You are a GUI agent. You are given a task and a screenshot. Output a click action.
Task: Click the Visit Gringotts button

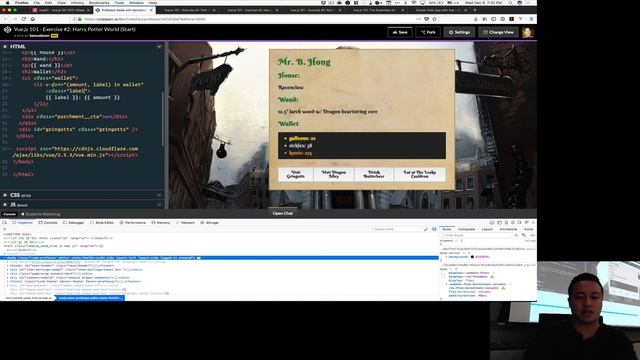pos(296,174)
